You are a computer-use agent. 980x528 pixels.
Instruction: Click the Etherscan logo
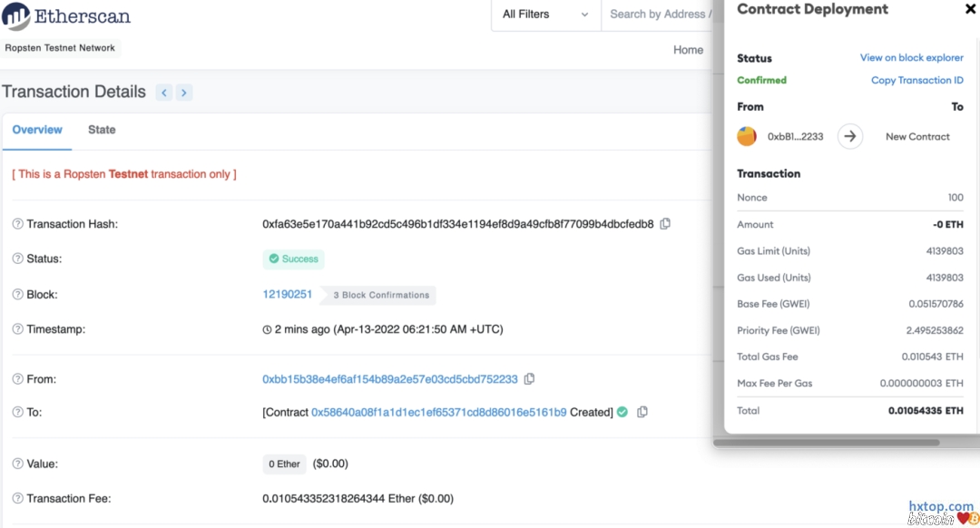pyautogui.click(x=67, y=16)
